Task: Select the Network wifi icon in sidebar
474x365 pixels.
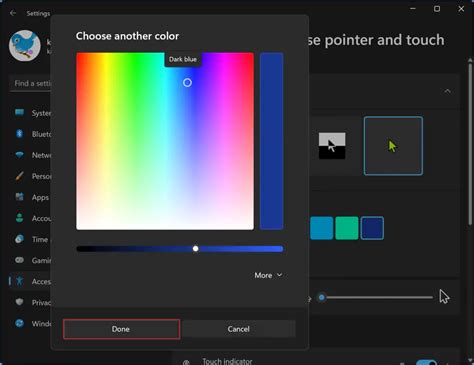Action: pos(19,155)
